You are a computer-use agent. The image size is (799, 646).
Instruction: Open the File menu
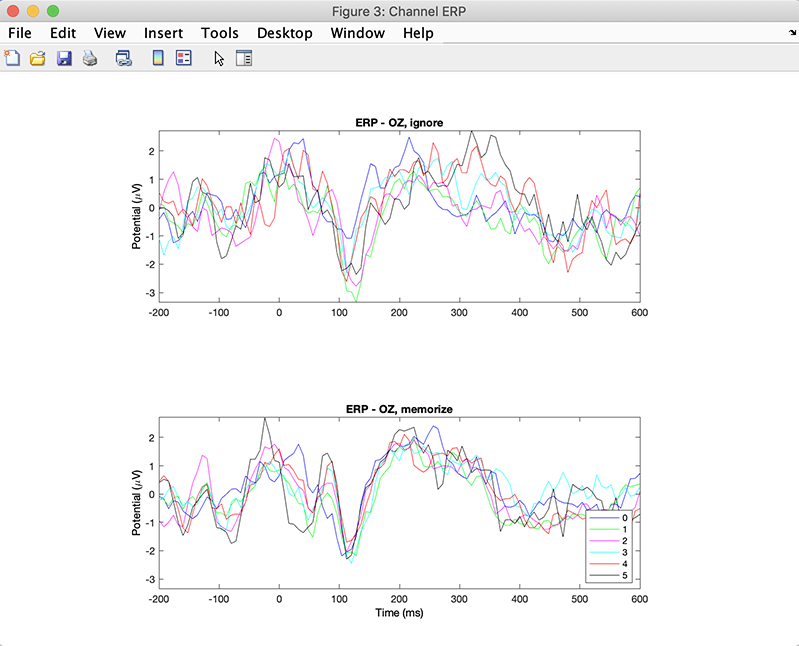click(20, 33)
